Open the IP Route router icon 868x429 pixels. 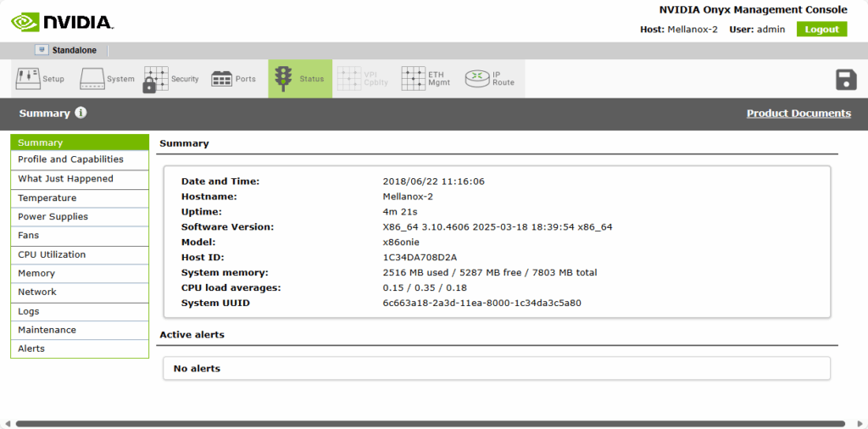tap(477, 79)
